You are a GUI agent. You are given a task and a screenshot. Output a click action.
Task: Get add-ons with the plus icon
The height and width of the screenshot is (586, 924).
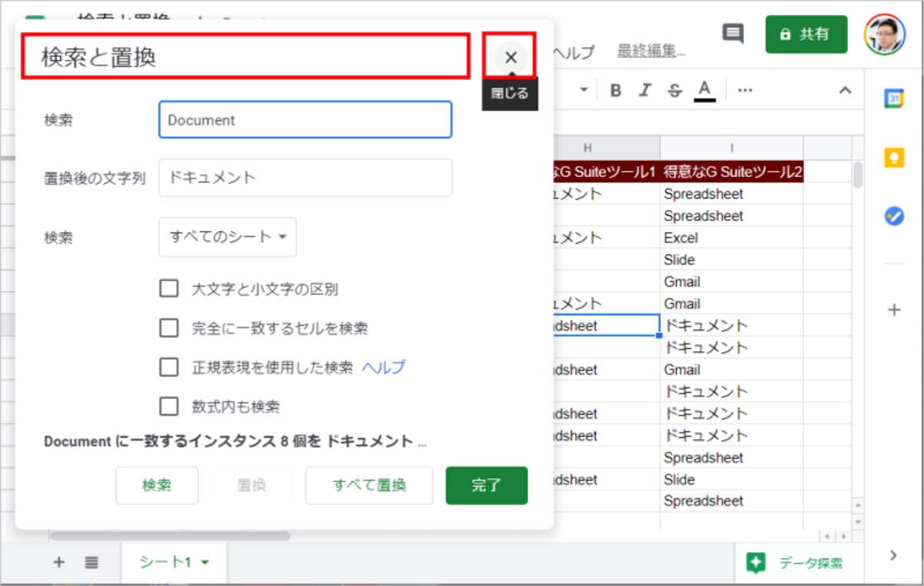[x=893, y=310]
